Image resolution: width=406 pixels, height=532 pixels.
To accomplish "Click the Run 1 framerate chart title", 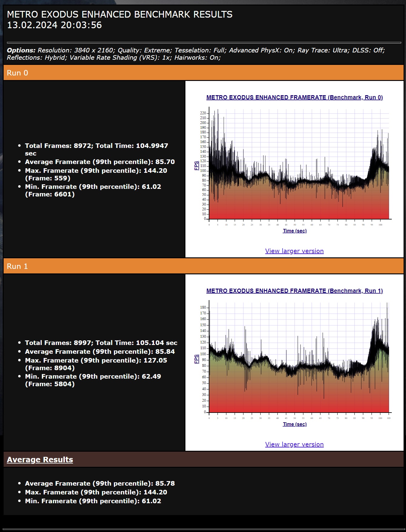I will click(x=295, y=291).
